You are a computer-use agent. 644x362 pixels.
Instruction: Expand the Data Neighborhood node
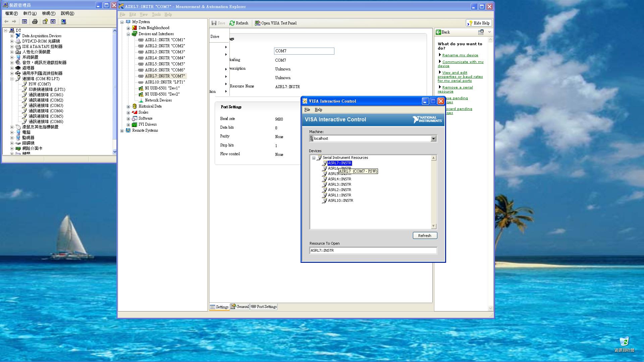click(128, 28)
